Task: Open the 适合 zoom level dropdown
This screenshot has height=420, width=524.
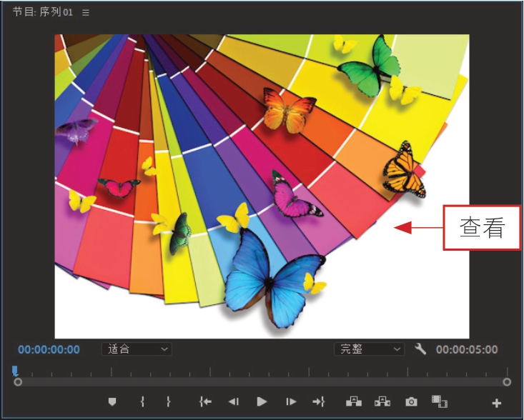Action: point(137,349)
